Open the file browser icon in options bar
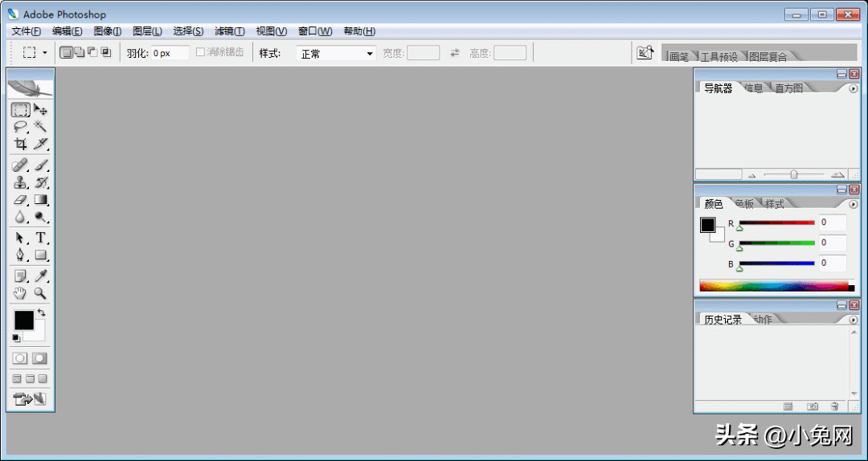Image resolution: width=868 pixels, height=461 pixels. tap(645, 53)
